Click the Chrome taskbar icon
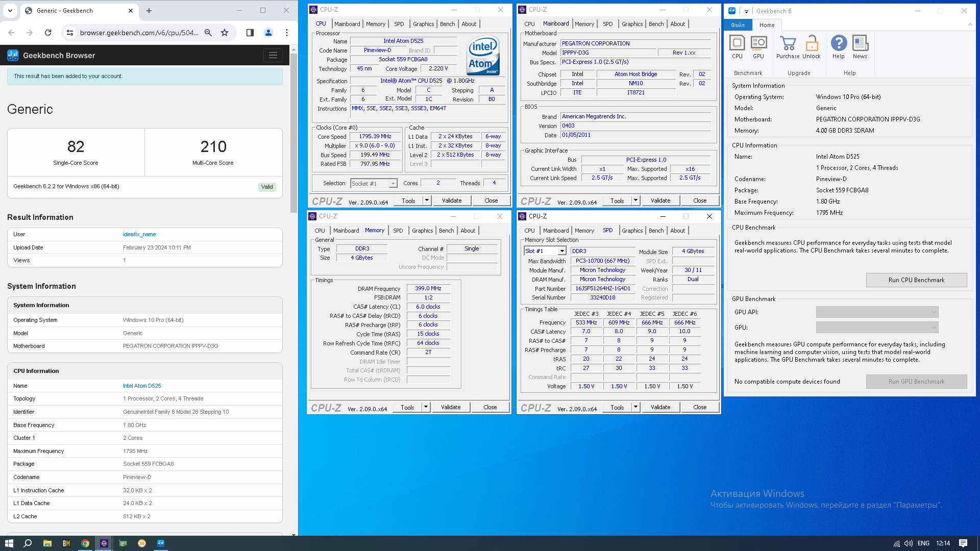Viewport: 980px width, 551px height. [x=85, y=543]
